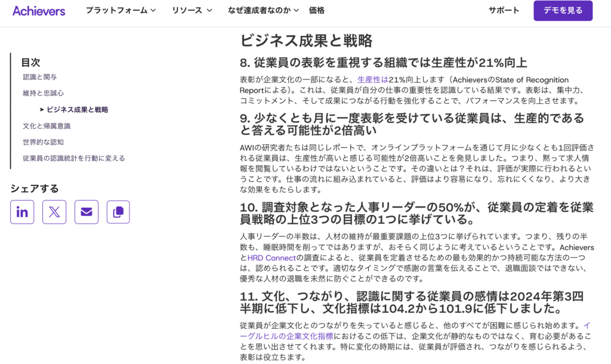
Task: Open the 生産性は hyperlink
Action: tap(373, 80)
